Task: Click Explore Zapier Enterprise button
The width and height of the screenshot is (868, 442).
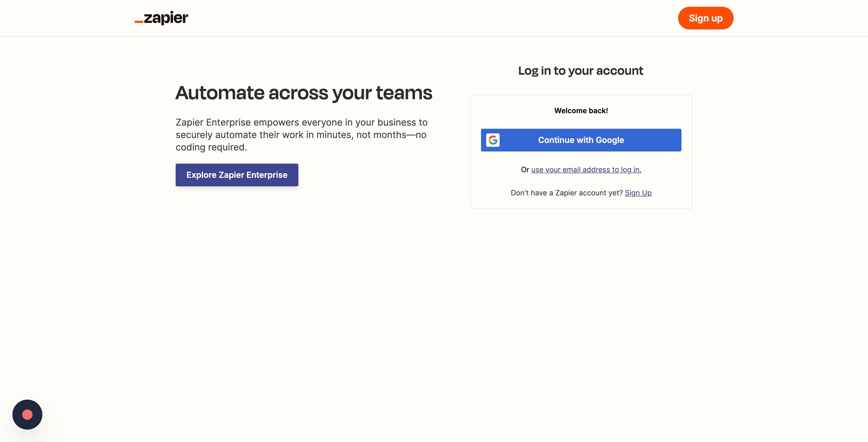Action: click(x=237, y=175)
